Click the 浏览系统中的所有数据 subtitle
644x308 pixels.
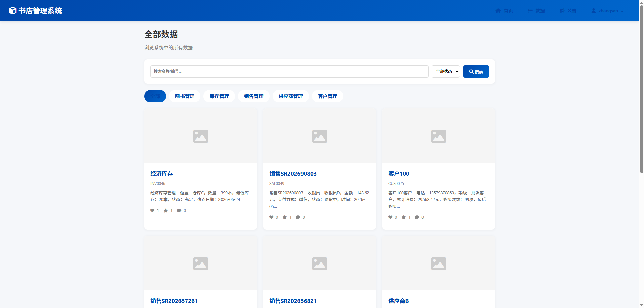point(168,48)
